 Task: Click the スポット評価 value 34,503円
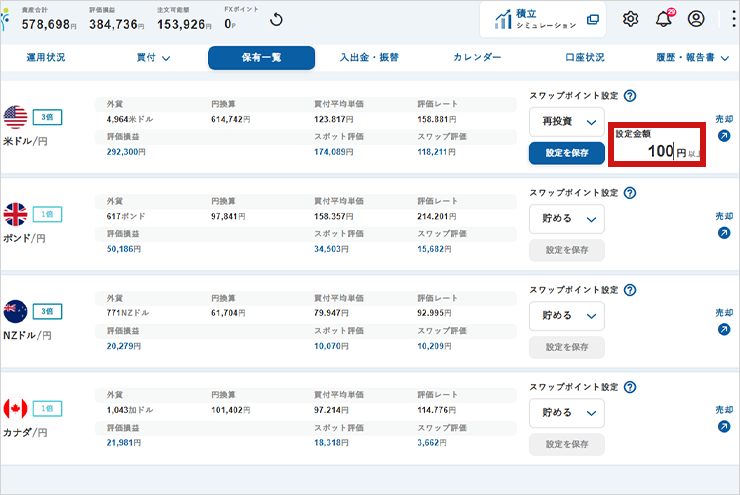pos(331,249)
